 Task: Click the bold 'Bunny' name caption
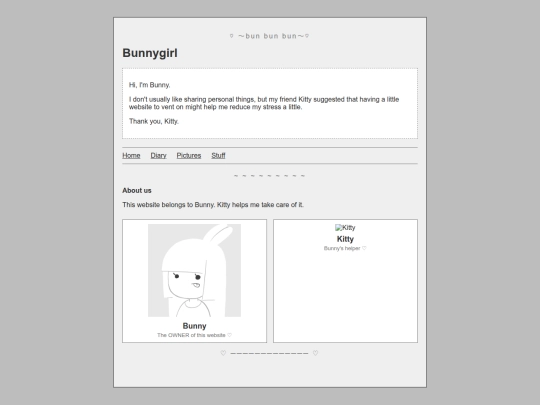pos(195,326)
